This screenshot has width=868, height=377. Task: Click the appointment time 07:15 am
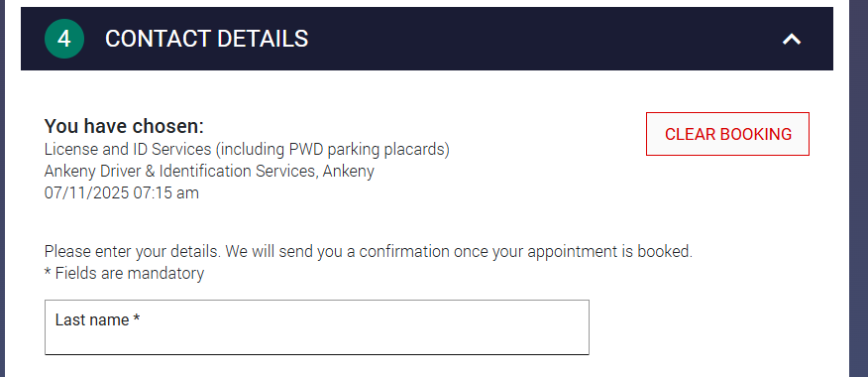pos(166,192)
